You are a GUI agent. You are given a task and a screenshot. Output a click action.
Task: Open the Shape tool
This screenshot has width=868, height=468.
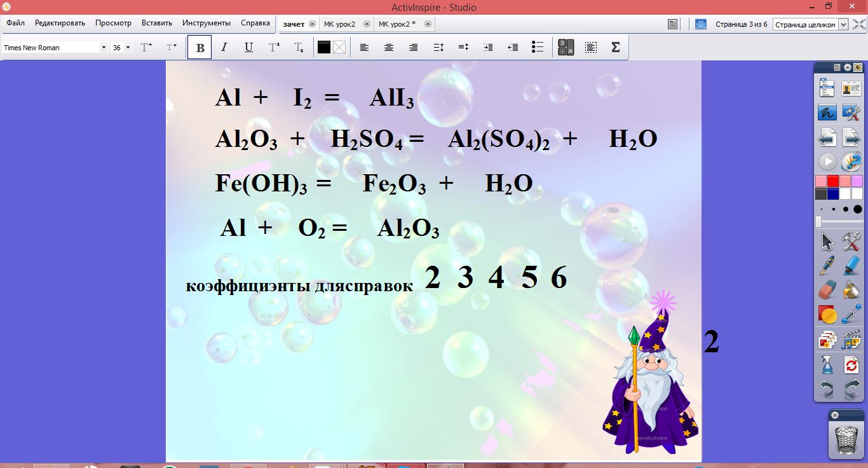click(x=827, y=315)
